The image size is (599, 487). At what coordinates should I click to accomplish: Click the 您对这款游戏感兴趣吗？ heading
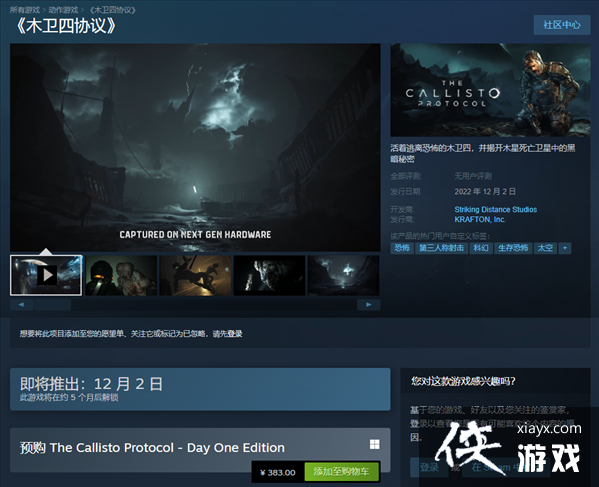click(463, 381)
